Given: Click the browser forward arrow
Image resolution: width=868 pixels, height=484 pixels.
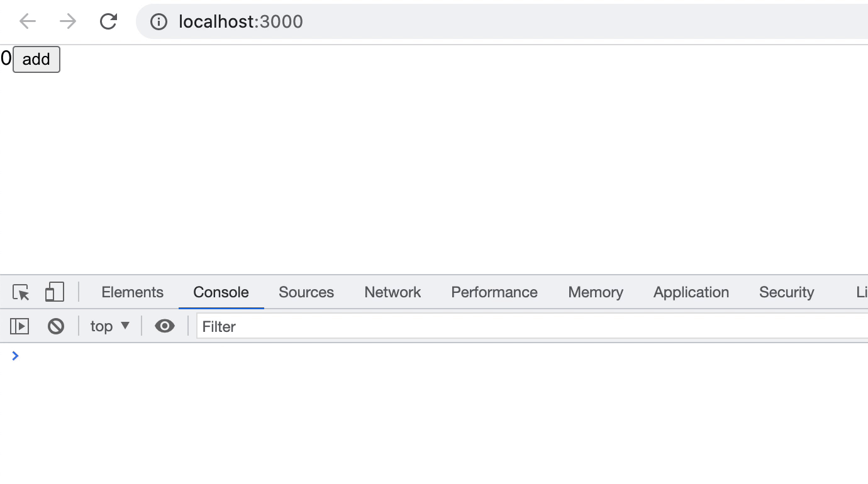Looking at the screenshot, I should [x=68, y=21].
